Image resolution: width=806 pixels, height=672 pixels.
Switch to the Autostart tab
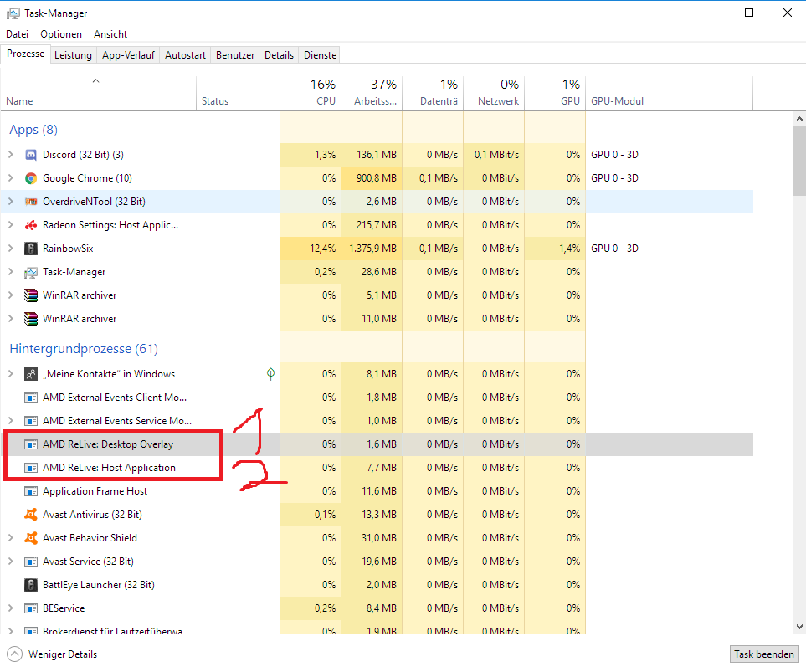coord(185,55)
